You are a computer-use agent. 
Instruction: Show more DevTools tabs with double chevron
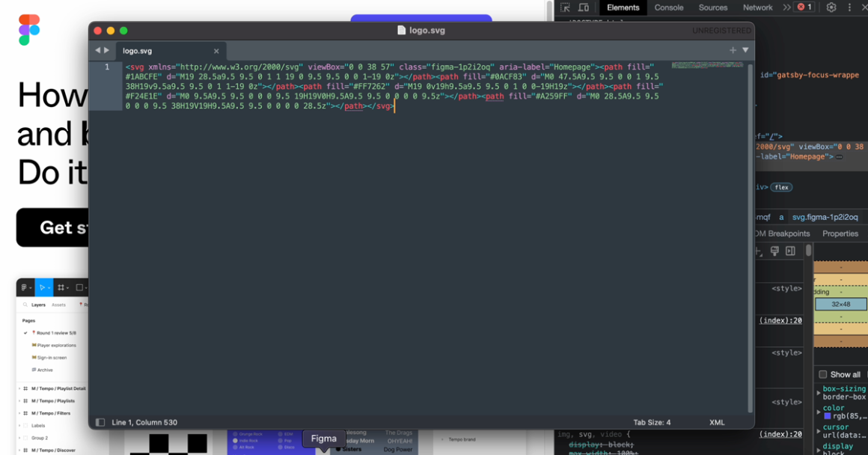point(786,7)
